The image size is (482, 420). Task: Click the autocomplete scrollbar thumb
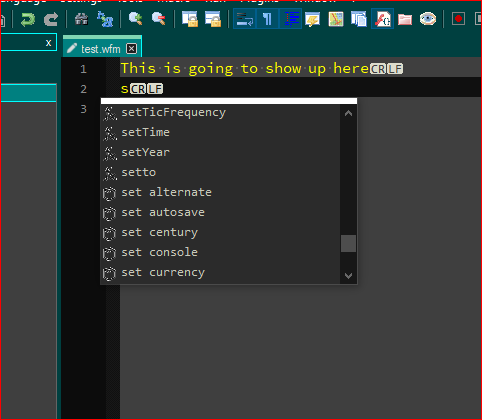(x=348, y=243)
